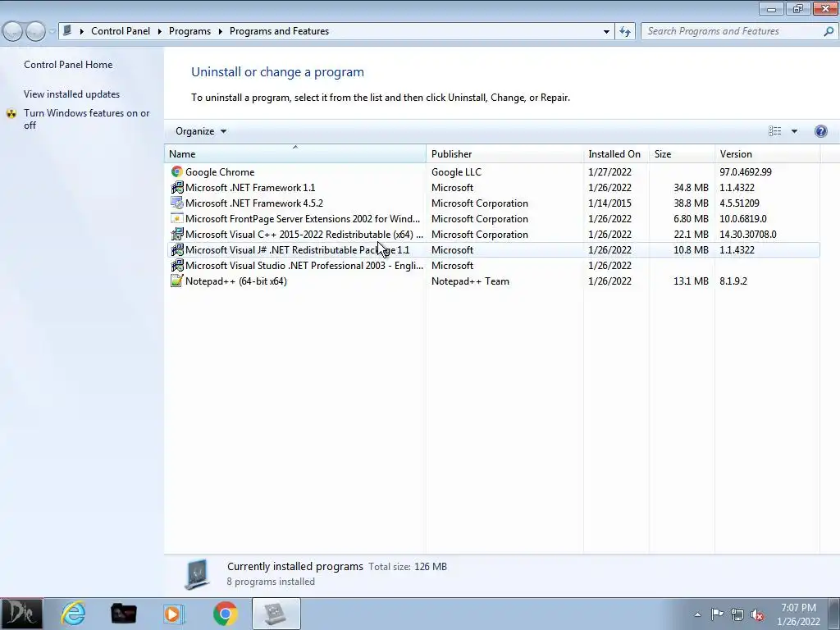The height and width of the screenshot is (630, 840).
Task: Click the 1/14/2015 installed date cell
Action: [609, 203]
